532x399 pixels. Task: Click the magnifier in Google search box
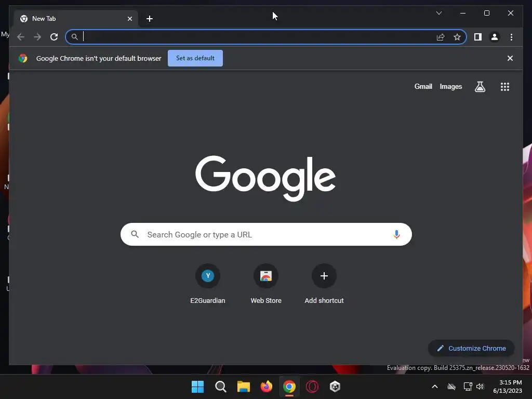135,234
